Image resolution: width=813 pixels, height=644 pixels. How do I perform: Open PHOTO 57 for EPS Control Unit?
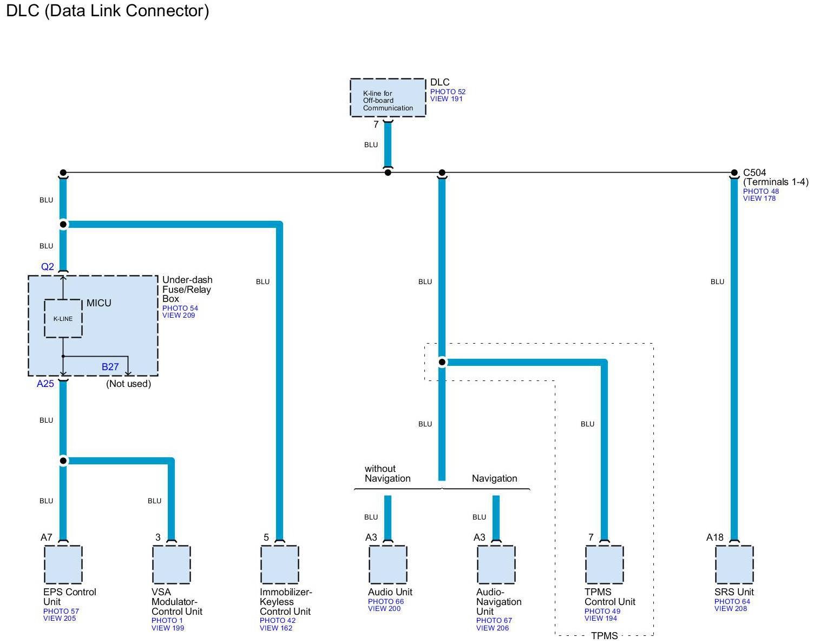(x=61, y=612)
